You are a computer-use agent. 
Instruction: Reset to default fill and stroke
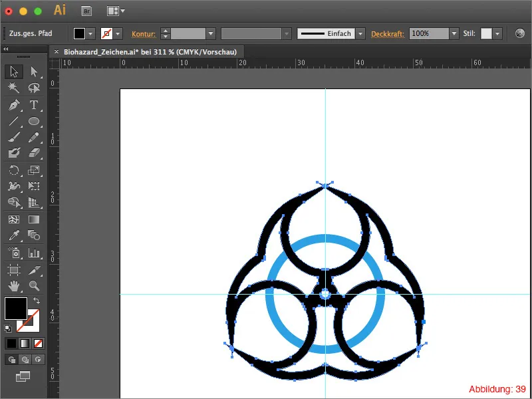click(x=8, y=328)
